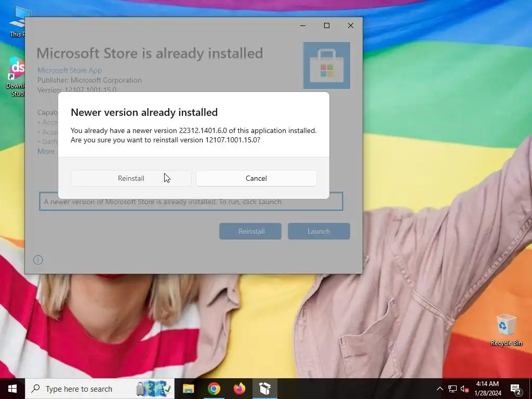
Task: Click 'Publisher: Microsoft Corporation' text
Action: click(x=89, y=80)
